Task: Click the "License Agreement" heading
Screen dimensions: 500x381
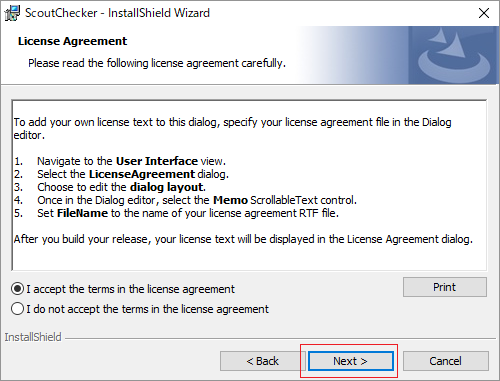Action: [72, 41]
